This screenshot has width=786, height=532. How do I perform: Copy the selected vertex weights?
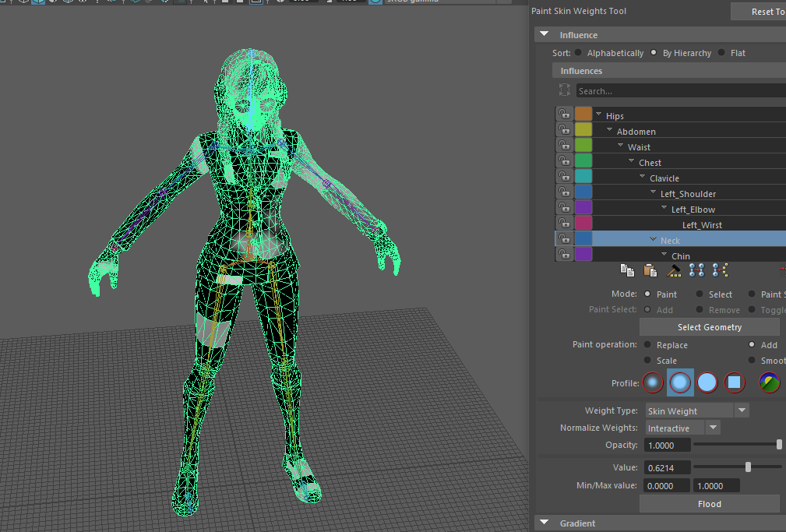pyautogui.click(x=627, y=270)
